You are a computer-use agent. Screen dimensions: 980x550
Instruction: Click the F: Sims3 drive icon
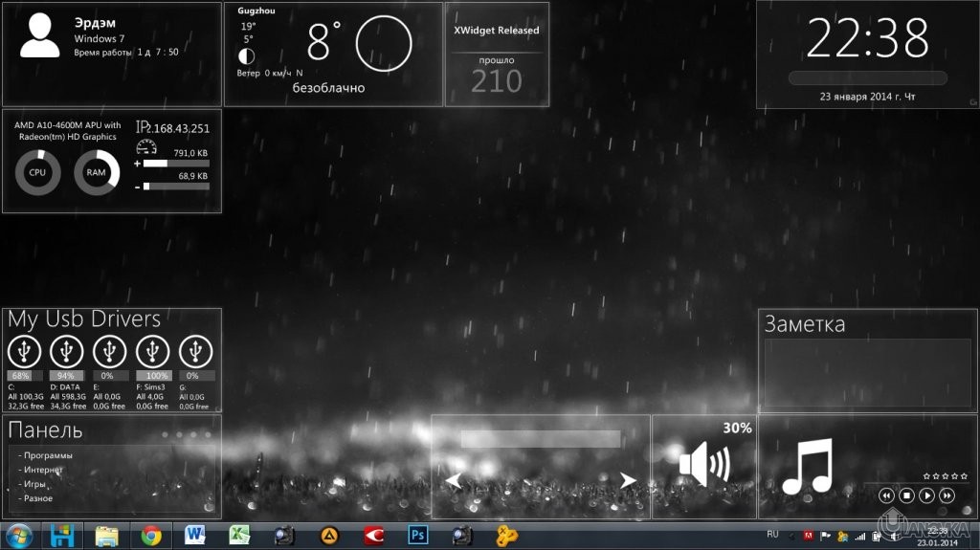click(153, 351)
